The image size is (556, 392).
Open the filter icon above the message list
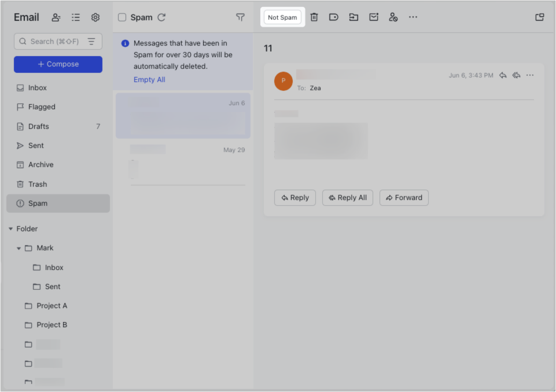coord(240,17)
